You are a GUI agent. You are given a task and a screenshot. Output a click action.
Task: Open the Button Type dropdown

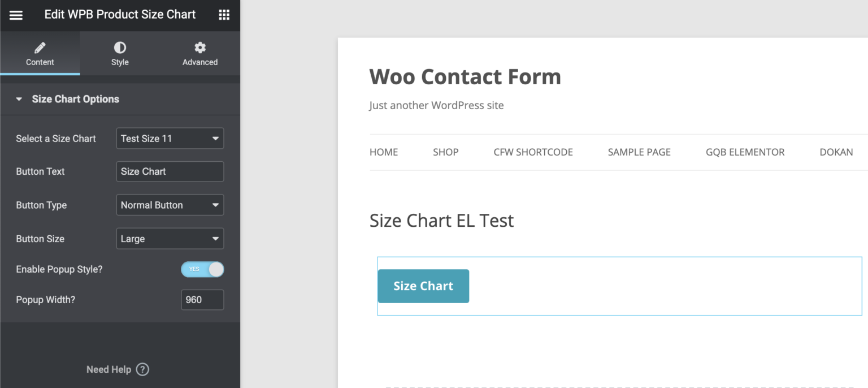pyautogui.click(x=170, y=205)
